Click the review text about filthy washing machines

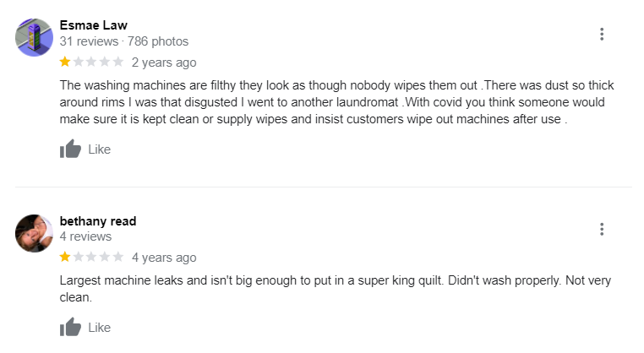336,102
